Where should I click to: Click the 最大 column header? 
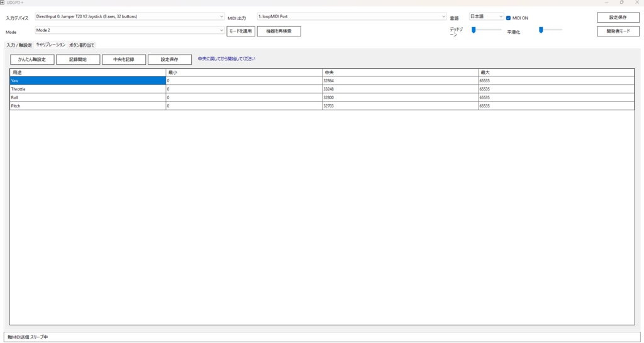click(557, 73)
